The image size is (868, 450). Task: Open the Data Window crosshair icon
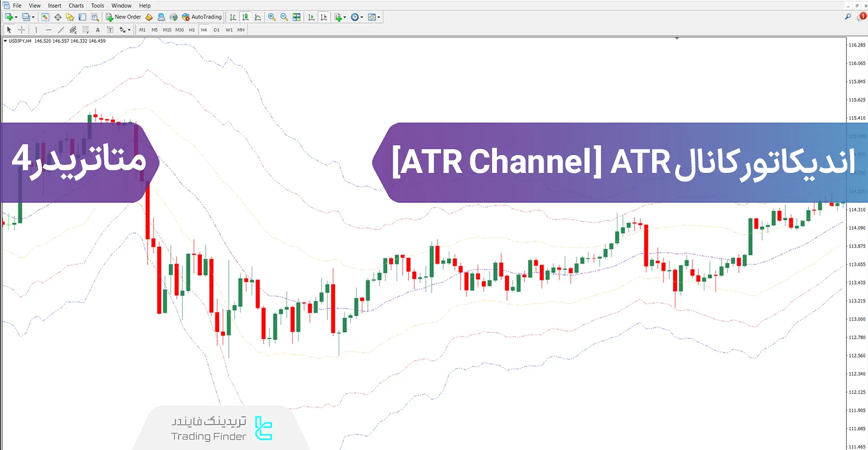tap(58, 17)
